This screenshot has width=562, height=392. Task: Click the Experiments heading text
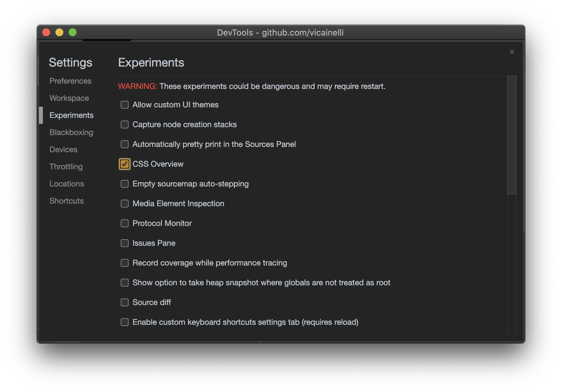click(151, 63)
